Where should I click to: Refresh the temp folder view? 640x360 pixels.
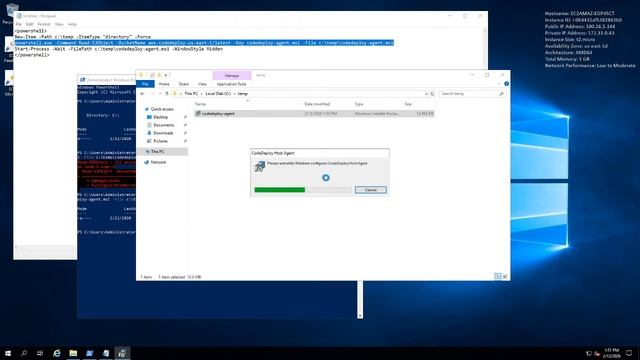click(x=433, y=93)
